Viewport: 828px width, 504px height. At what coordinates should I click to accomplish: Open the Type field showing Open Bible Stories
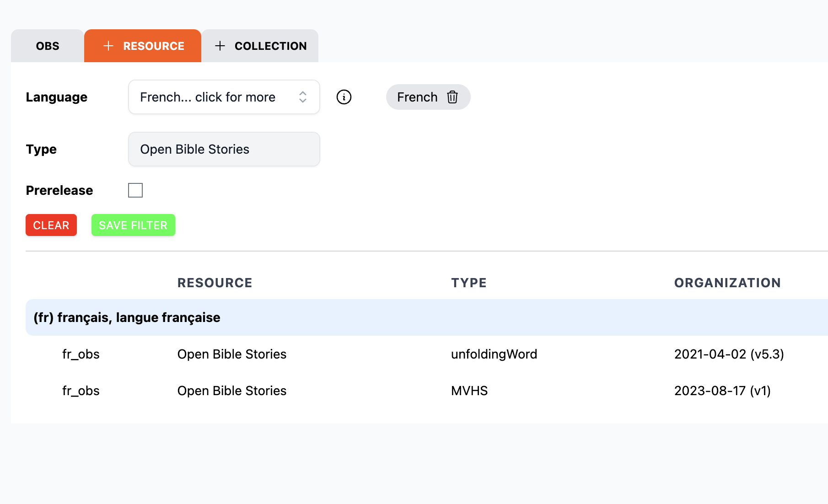coord(224,149)
